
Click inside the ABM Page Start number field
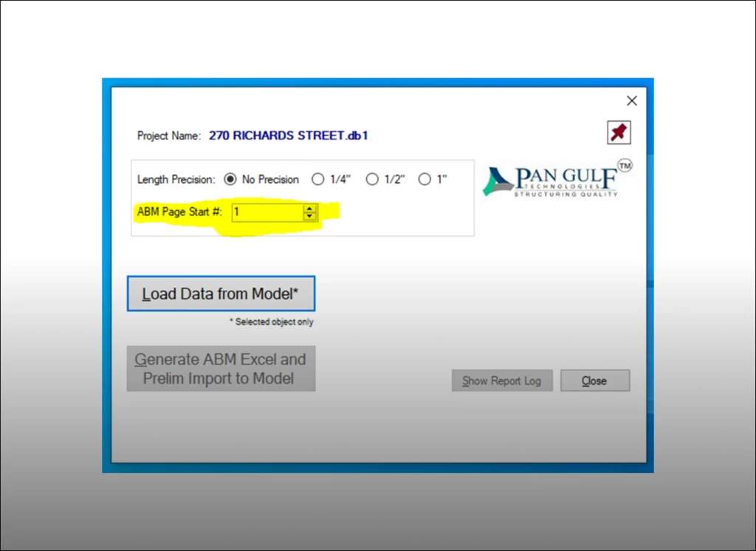tap(266, 212)
